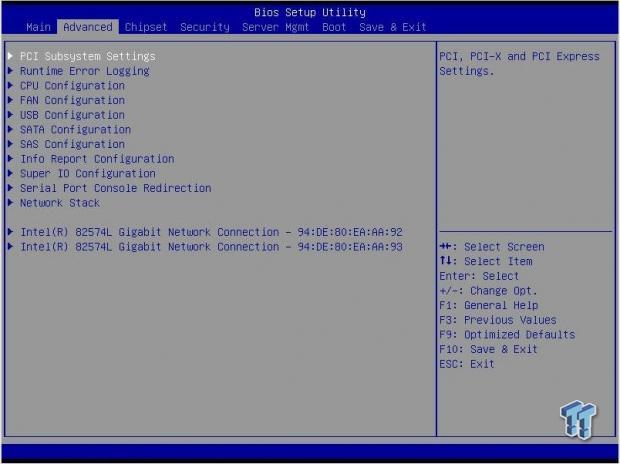The width and height of the screenshot is (620, 464).
Task: Open USB Configuration submenu
Action: pos(72,115)
